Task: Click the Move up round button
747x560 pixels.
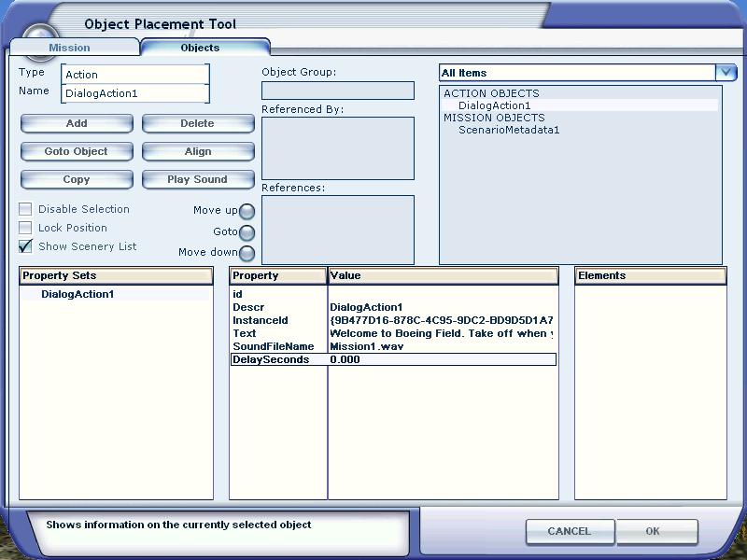Action: click(x=247, y=212)
